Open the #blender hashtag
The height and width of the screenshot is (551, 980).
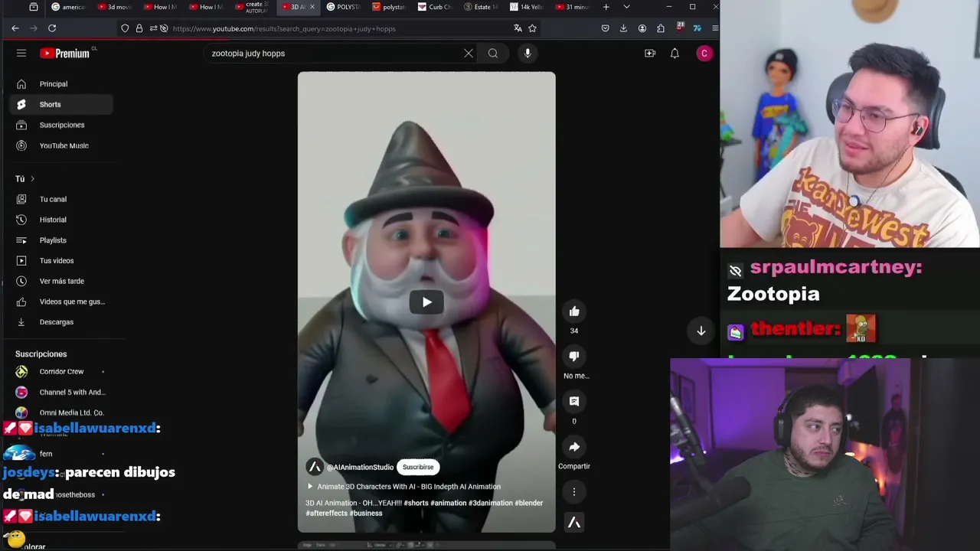(528, 503)
